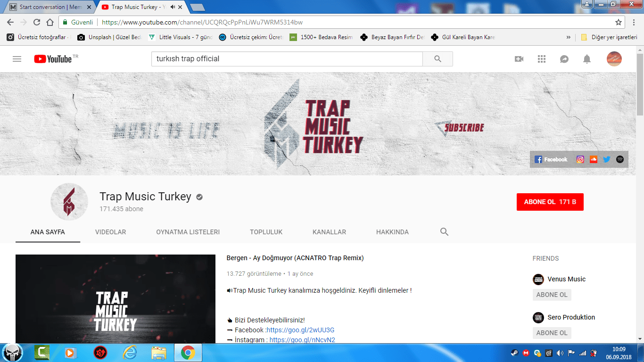Open Internet Explorer from the taskbar
Image resolution: width=644 pixels, height=362 pixels.
pos(129,353)
